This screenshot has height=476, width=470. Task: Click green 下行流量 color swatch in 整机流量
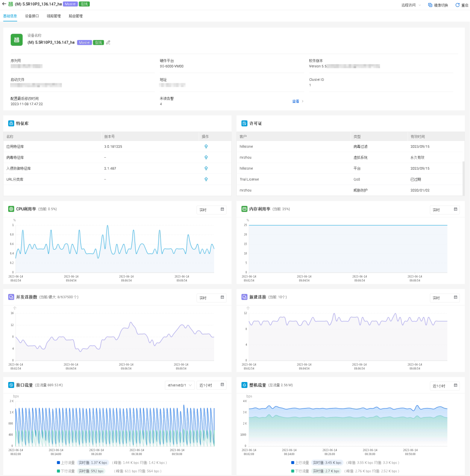coord(293,471)
